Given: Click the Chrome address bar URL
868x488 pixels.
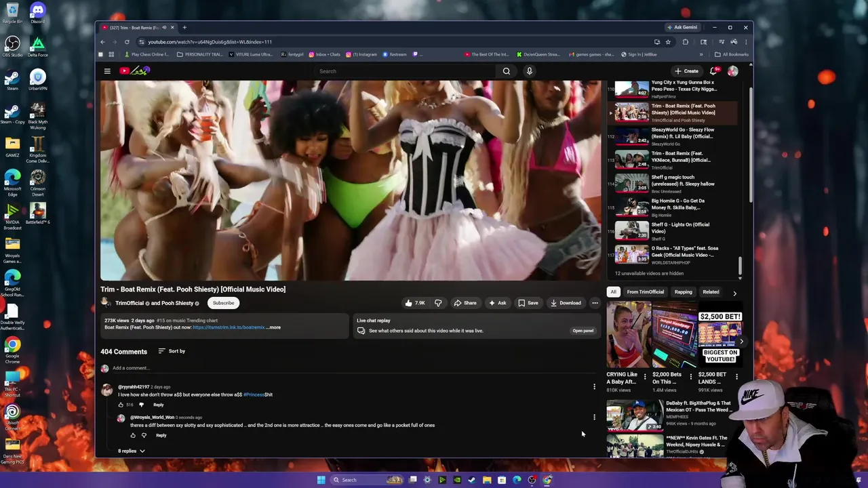Looking at the screenshot, I should pos(210,42).
